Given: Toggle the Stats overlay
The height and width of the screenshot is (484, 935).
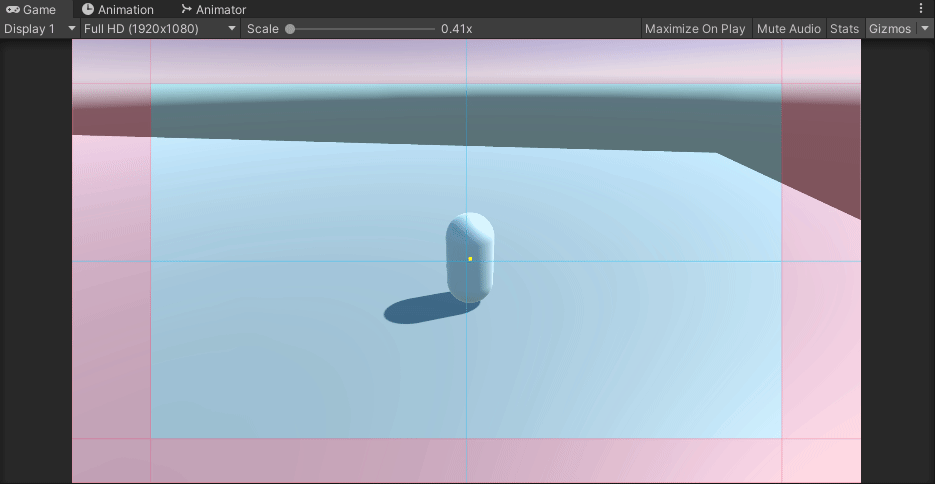Looking at the screenshot, I should (x=844, y=29).
